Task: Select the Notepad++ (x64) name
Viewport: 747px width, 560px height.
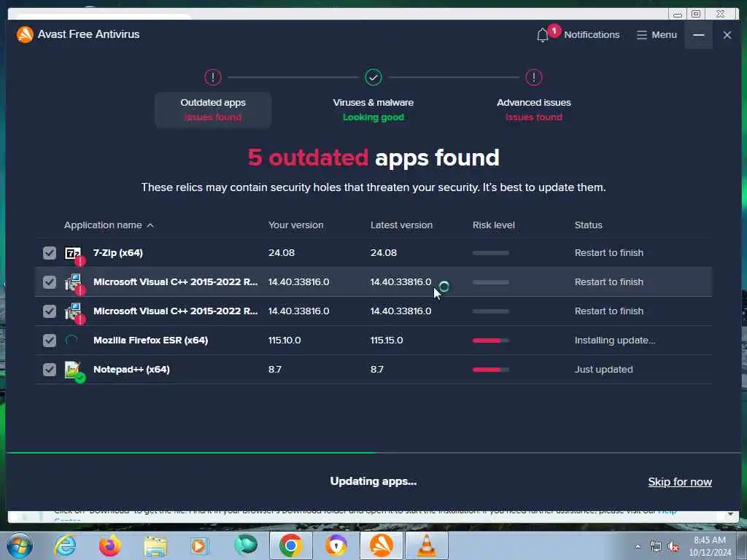Action: point(131,370)
